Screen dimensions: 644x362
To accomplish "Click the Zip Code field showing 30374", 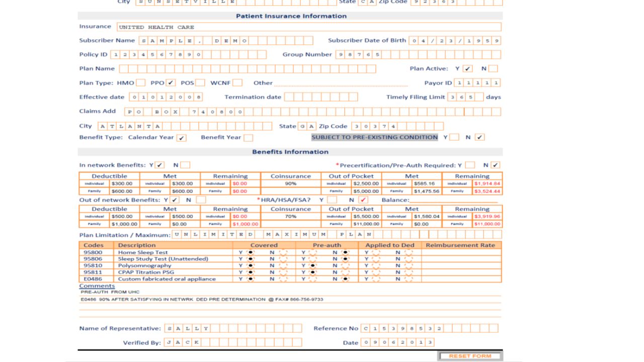I will click(x=397, y=126).
